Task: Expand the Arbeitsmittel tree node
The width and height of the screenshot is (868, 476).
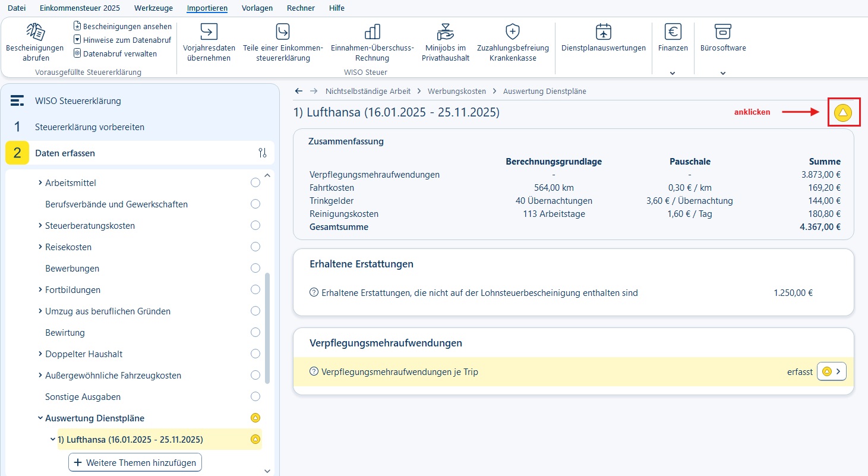Action: (40, 182)
